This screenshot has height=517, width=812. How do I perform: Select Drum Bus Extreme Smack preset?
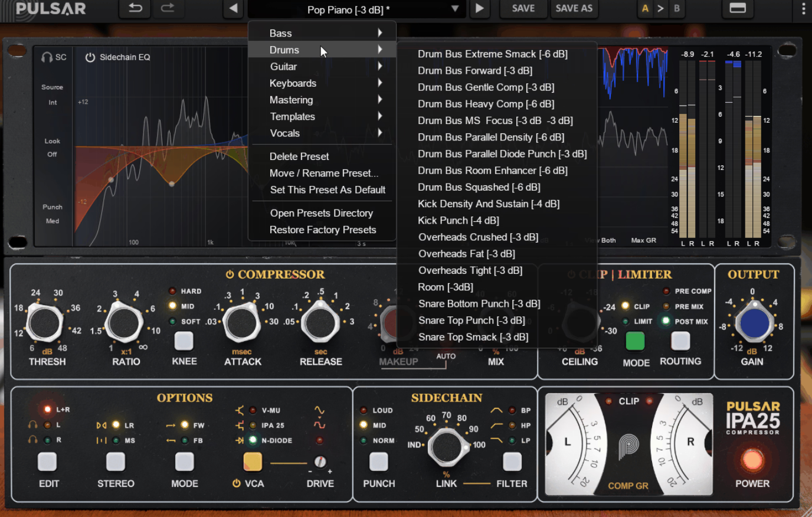[x=493, y=54]
